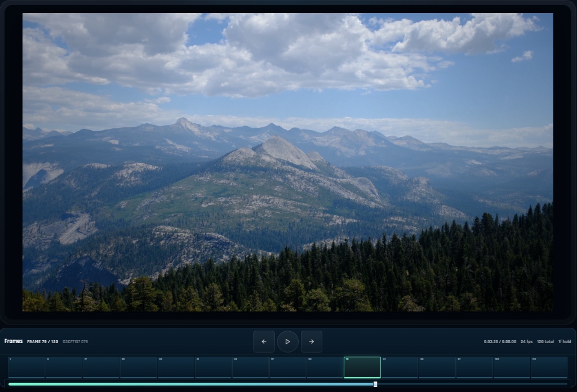The height and width of the screenshot is (392, 577).
Task: Select the frame 41 thumbnail
Action: 213,367
